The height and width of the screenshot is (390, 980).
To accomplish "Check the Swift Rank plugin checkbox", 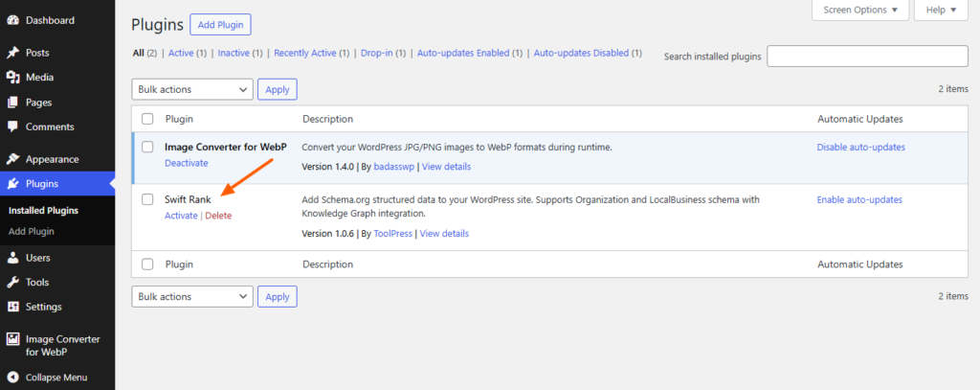I will pos(147,199).
